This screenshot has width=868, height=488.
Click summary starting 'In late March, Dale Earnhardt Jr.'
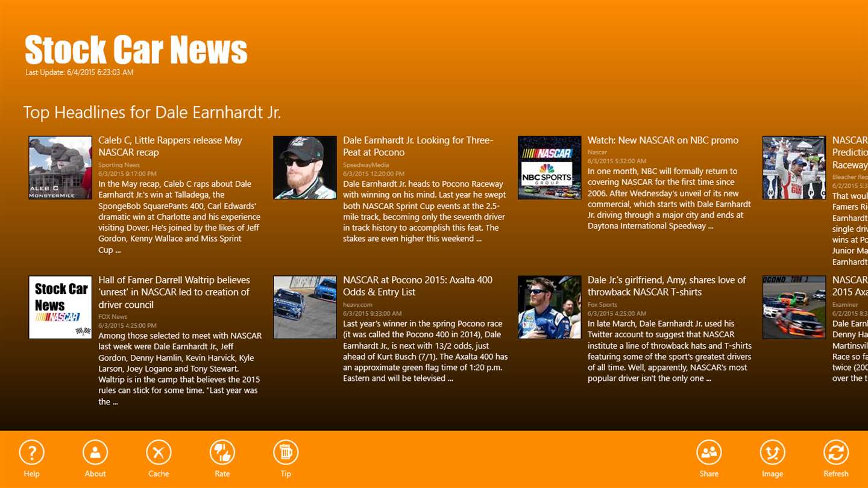point(670,351)
